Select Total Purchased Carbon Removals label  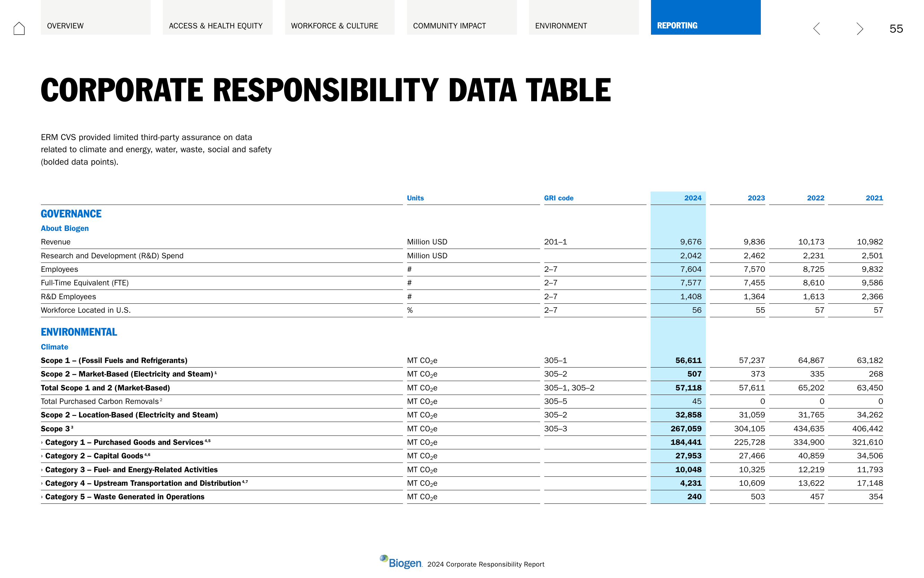(x=101, y=402)
